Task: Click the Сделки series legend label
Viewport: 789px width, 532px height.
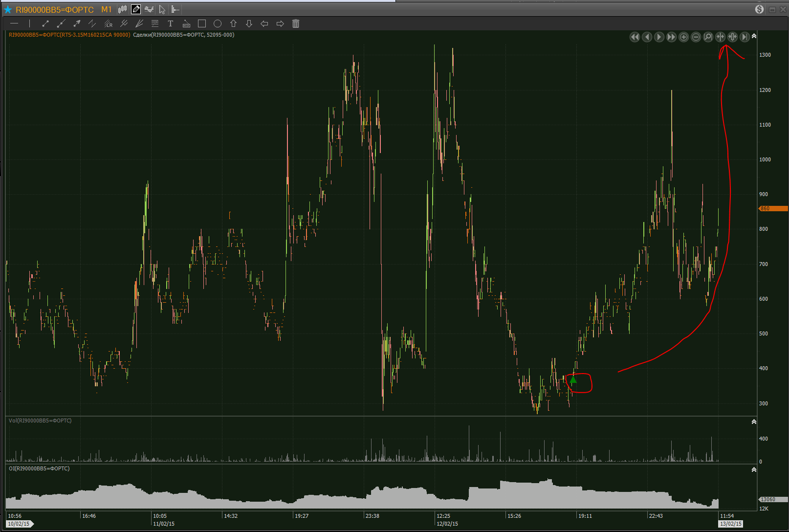Action: tap(184, 35)
